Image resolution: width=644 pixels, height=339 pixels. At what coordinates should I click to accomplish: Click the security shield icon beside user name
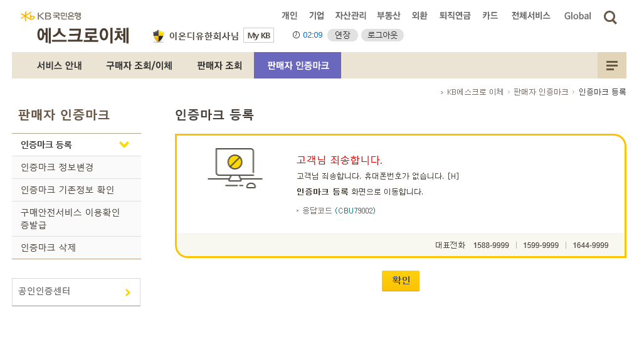[x=158, y=36]
